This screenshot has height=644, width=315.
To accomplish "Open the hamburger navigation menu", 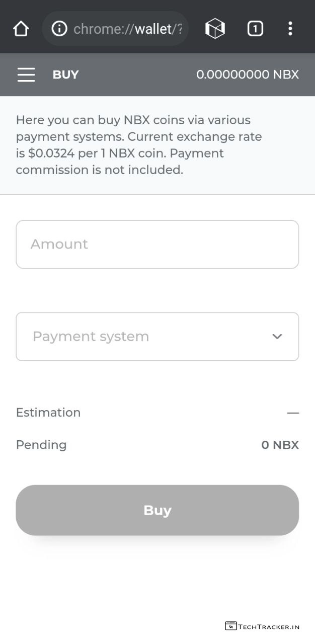I will click(x=26, y=74).
